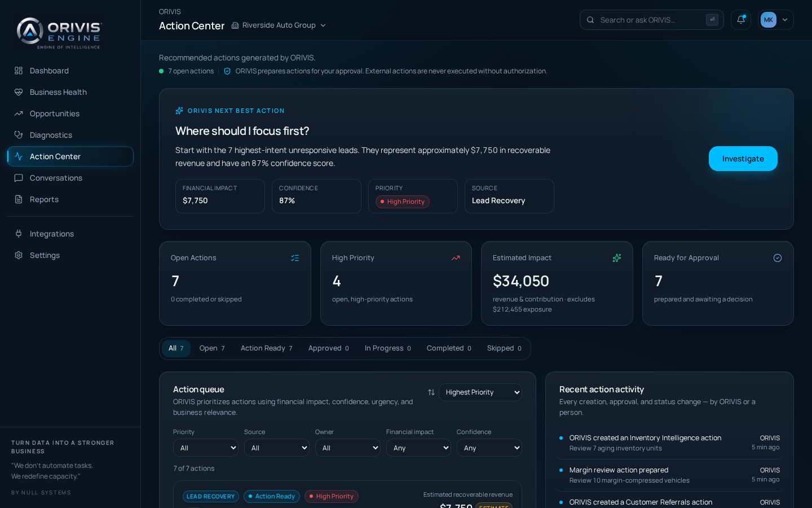Switch to the Open tab
This screenshot has height=508, width=812.
(x=212, y=348)
